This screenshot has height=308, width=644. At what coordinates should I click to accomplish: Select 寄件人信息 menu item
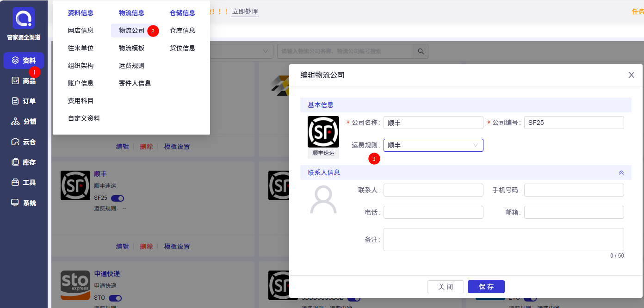click(135, 83)
